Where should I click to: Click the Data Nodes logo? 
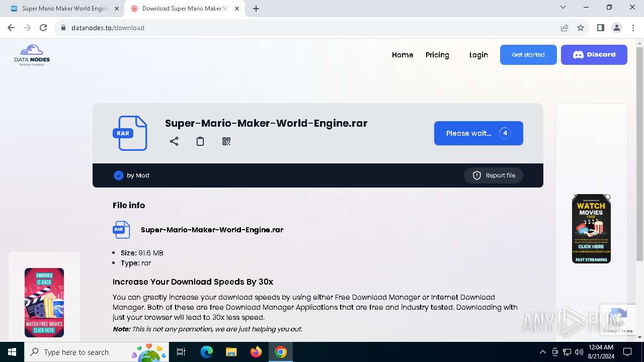pos(32,55)
